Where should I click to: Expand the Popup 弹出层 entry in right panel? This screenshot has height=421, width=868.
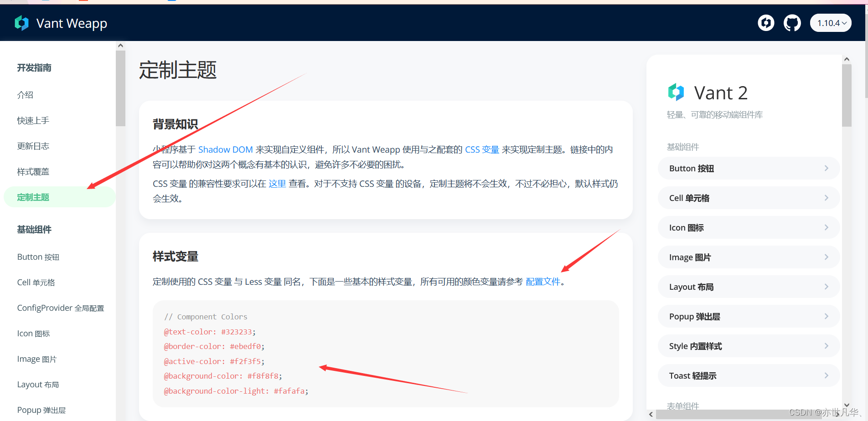[x=748, y=316]
